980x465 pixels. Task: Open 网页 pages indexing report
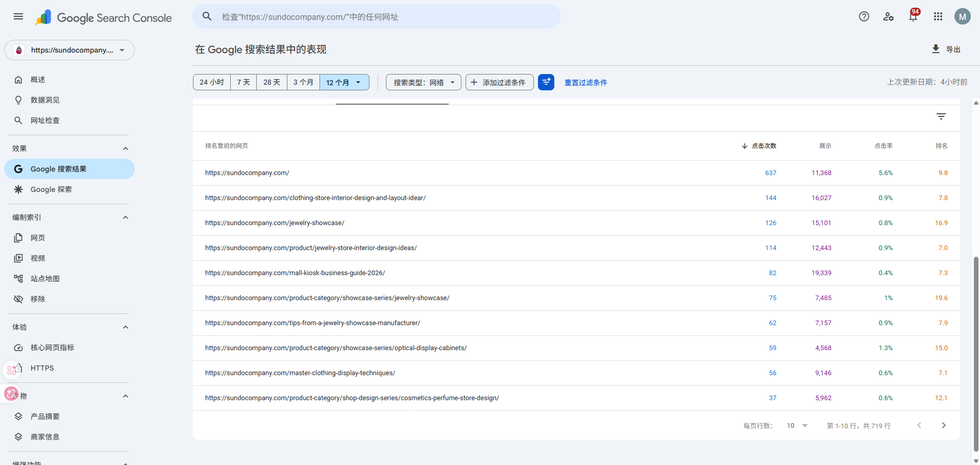[69, 238]
